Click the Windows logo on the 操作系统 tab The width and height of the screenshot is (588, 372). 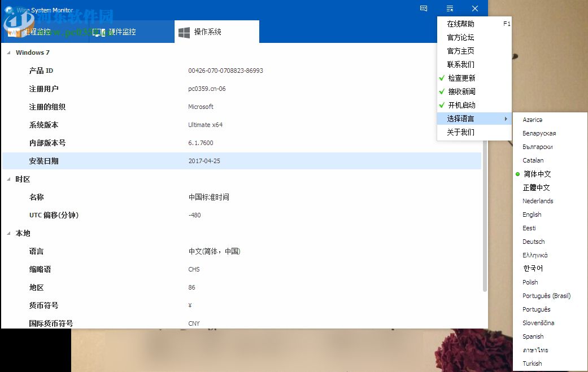pyautogui.click(x=183, y=30)
